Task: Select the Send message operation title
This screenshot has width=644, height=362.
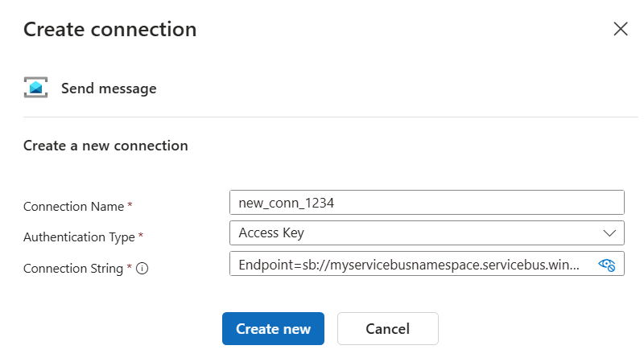Action: pyautogui.click(x=109, y=88)
